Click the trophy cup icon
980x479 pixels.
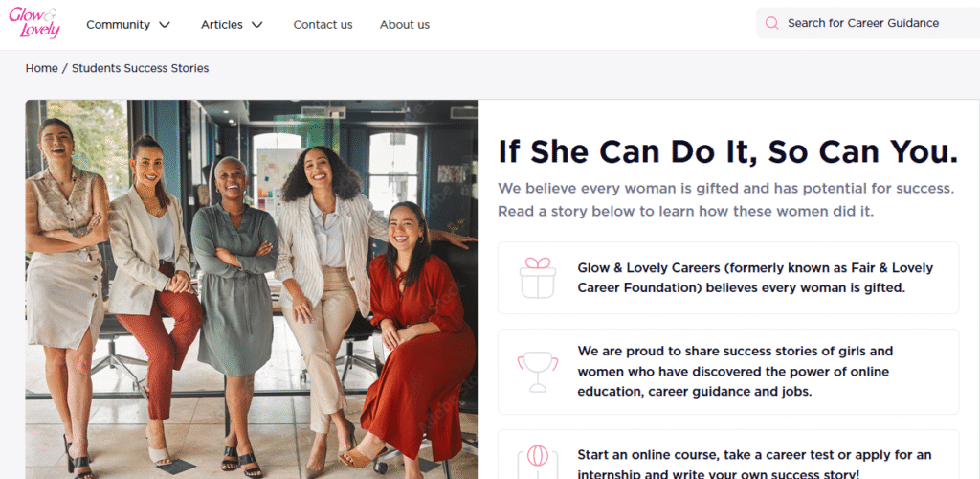click(537, 371)
